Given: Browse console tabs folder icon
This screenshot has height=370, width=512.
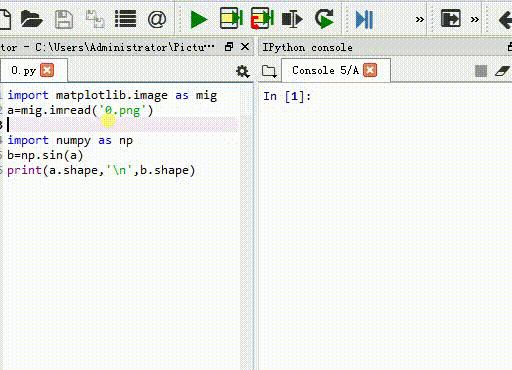Looking at the screenshot, I should pos(269,71).
